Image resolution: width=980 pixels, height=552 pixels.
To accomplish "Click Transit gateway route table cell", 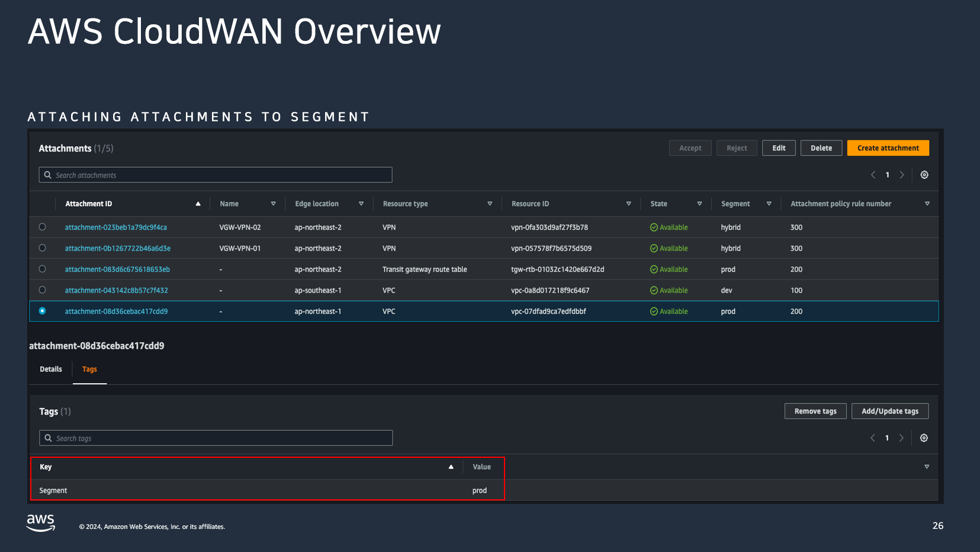I will [425, 269].
